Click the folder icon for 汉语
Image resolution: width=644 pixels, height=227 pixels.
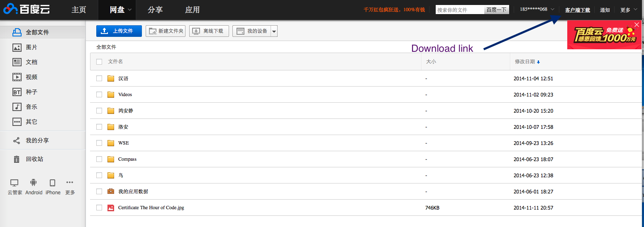point(111,78)
